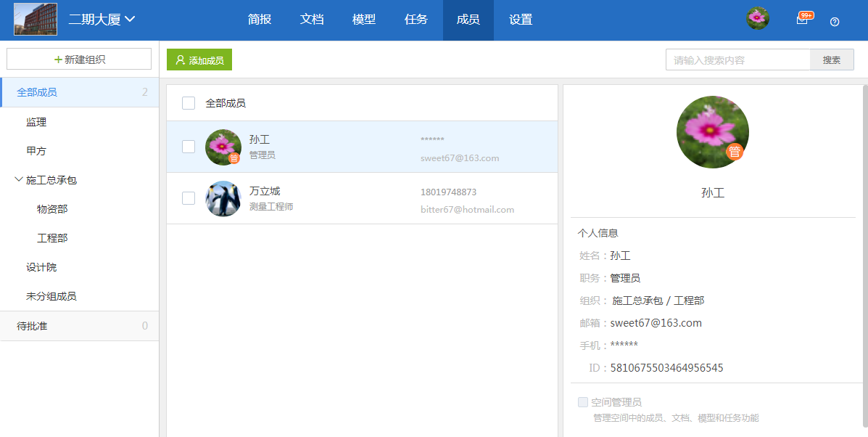Click the project building logo thumbnail
Screen dimensions: 868x437
[x=35, y=20]
